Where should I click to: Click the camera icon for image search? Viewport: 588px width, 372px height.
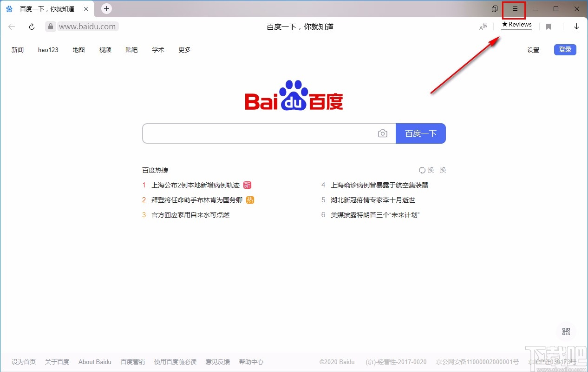pos(382,133)
